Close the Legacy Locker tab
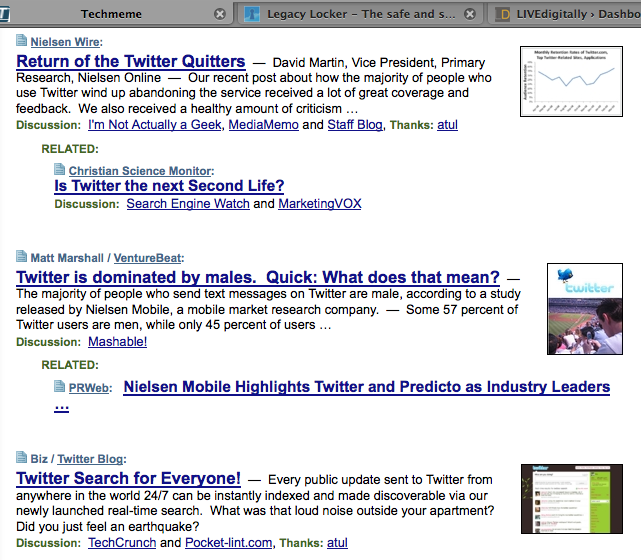 (x=471, y=14)
